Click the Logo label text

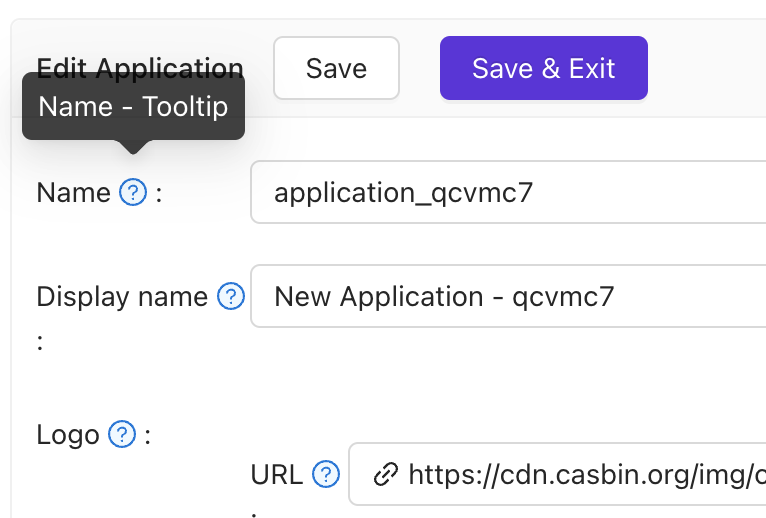coord(68,435)
